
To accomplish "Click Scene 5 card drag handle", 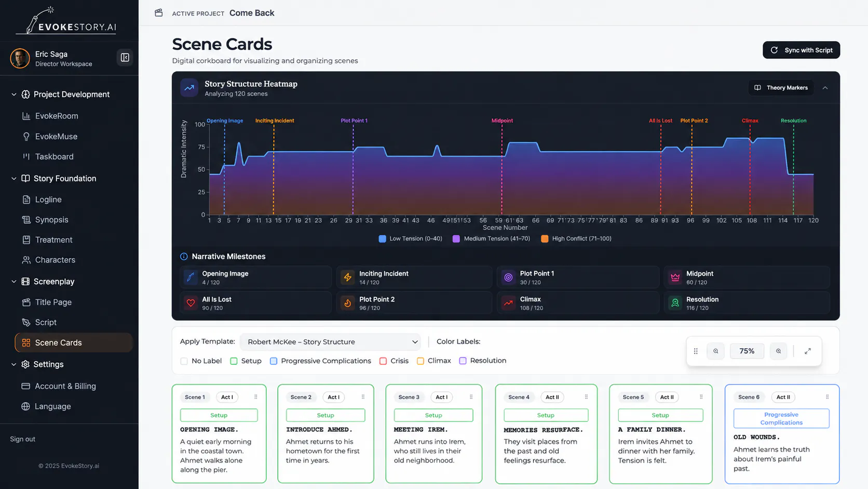I will (701, 397).
